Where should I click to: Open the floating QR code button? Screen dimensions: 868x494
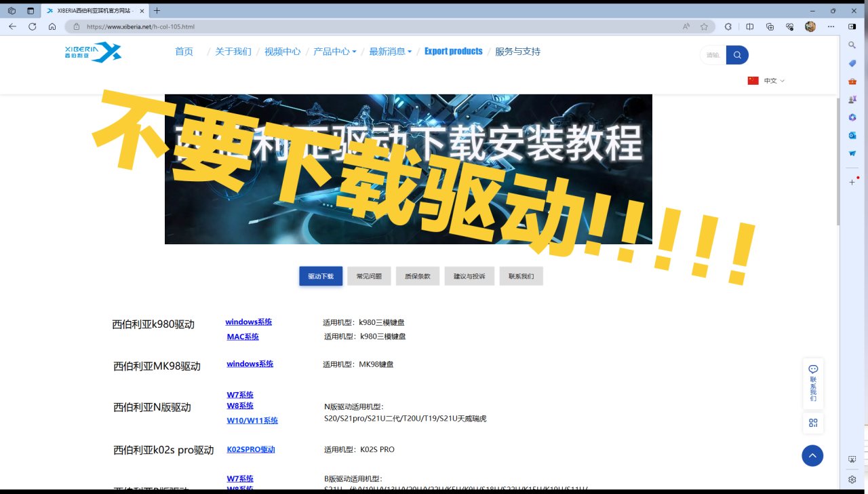tap(813, 423)
